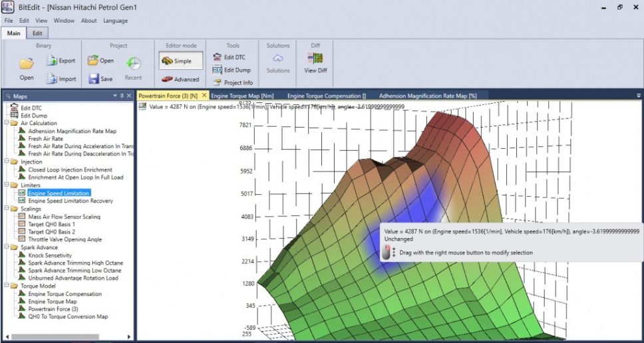The width and height of the screenshot is (644, 343).
Task: Select Knock Sensetivity map in tree
Action: 49,255
